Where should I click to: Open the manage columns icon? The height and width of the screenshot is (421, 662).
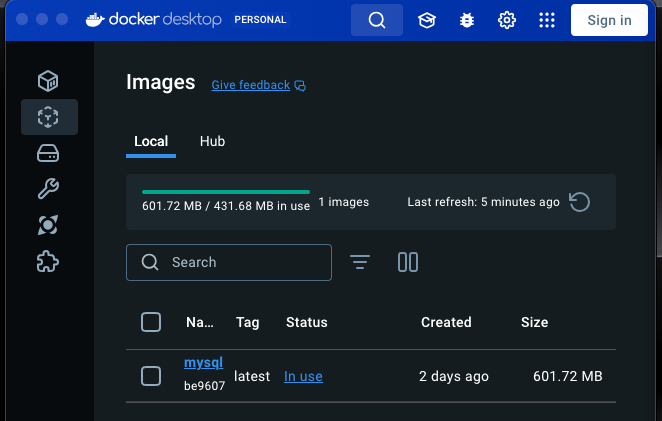(408, 262)
